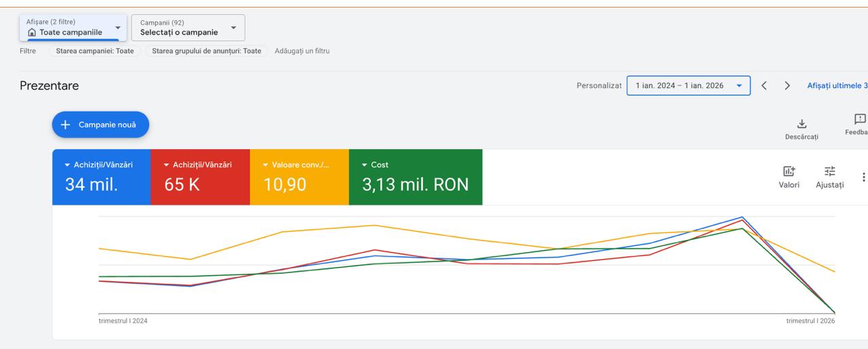Viewport: 868px width, 349px height.
Task: Click Adăugați un filtru
Action: [x=302, y=51]
